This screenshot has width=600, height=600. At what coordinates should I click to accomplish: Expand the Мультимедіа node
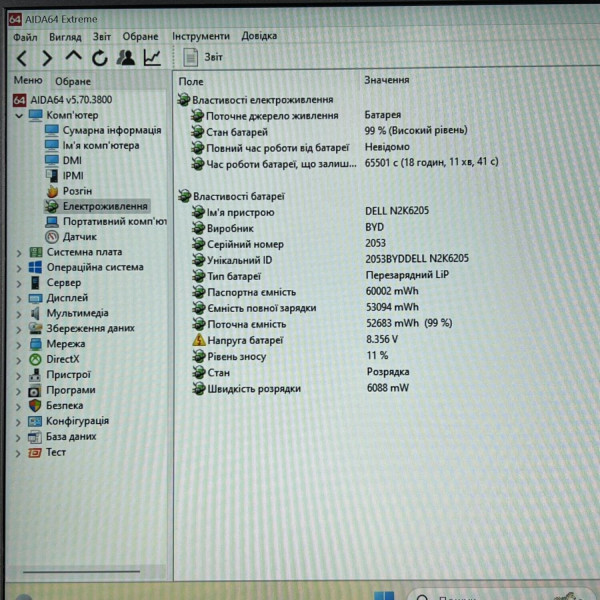[x=19, y=314]
